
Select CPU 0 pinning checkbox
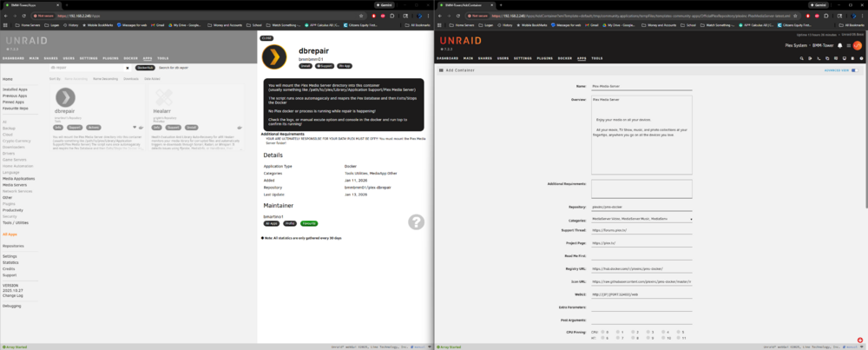tap(602, 331)
